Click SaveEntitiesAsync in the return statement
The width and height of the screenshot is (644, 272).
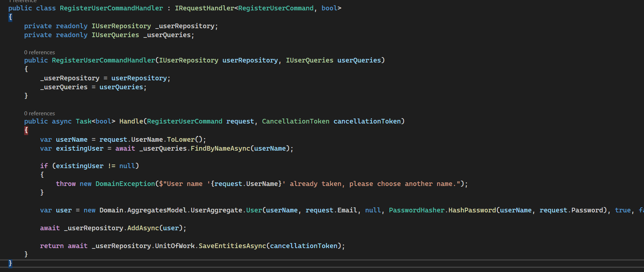point(232,246)
